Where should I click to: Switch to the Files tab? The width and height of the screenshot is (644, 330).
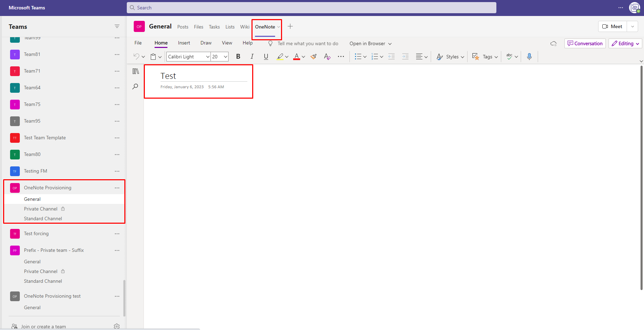pyautogui.click(x=199, y=27)
